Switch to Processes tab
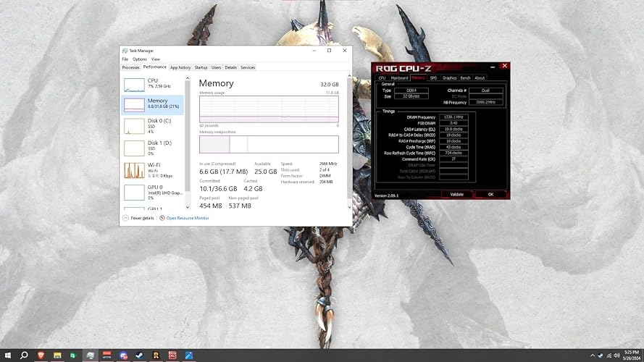The height and width of the screenshot is (362, 644). pyautogui.click(x=130, y=67)
